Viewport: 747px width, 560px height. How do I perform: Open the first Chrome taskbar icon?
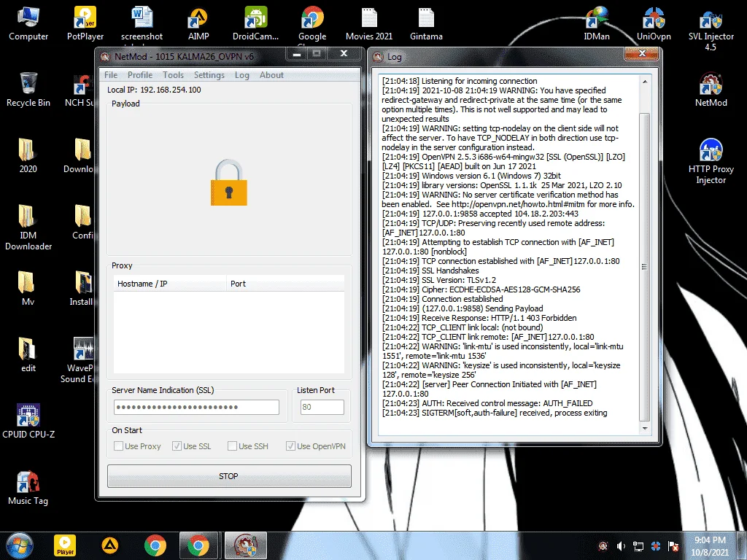click(x=155, y=545)
